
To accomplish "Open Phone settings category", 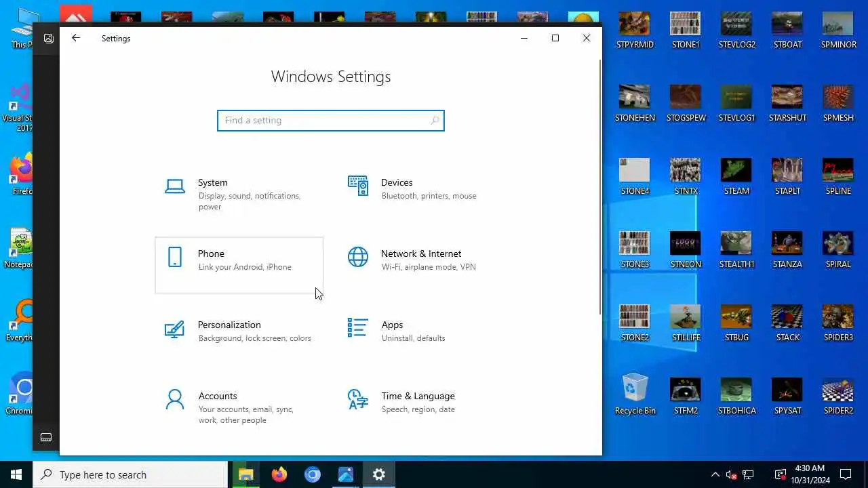I will [x=239, y=265].
